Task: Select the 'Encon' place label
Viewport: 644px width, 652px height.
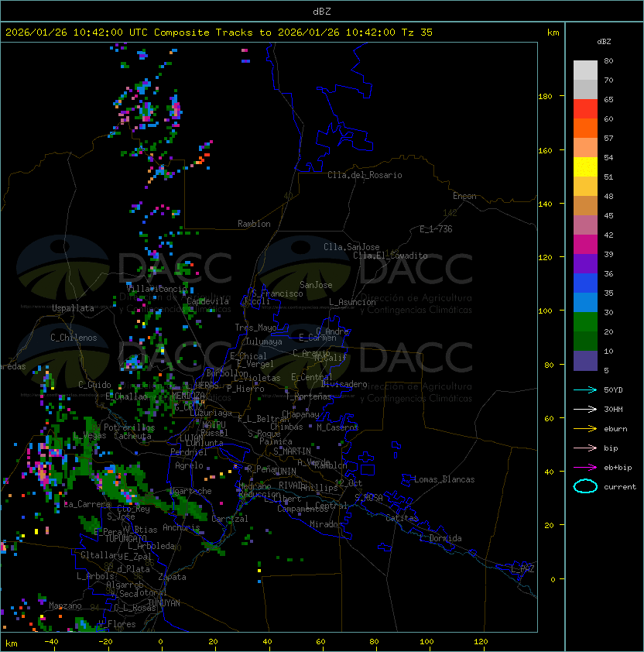Action: [464, 196]
